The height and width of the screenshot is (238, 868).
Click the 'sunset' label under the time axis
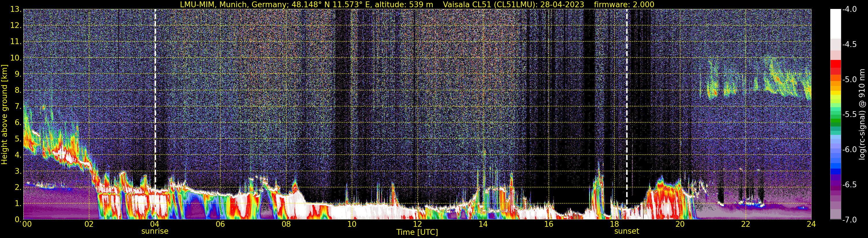tap(626, 231)
